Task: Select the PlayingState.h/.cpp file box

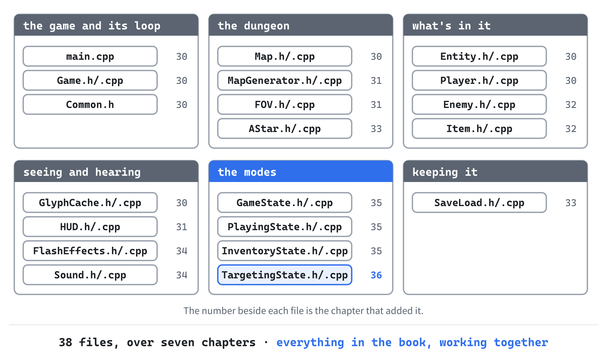Action: [285, 226]
